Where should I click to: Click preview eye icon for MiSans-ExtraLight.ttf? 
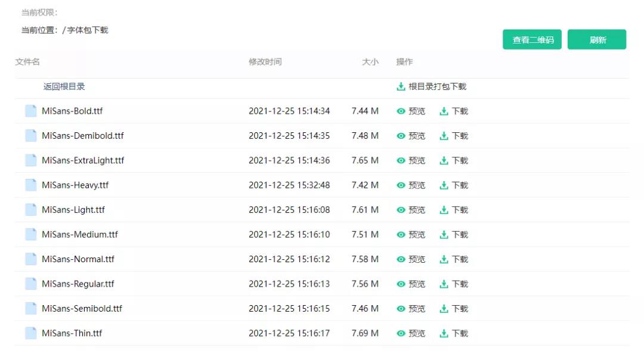pyautogui.click(x=401, y=160)
